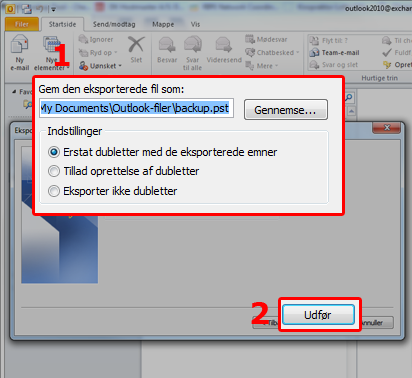Collapse the Favoritter folder group

point(14,91)
